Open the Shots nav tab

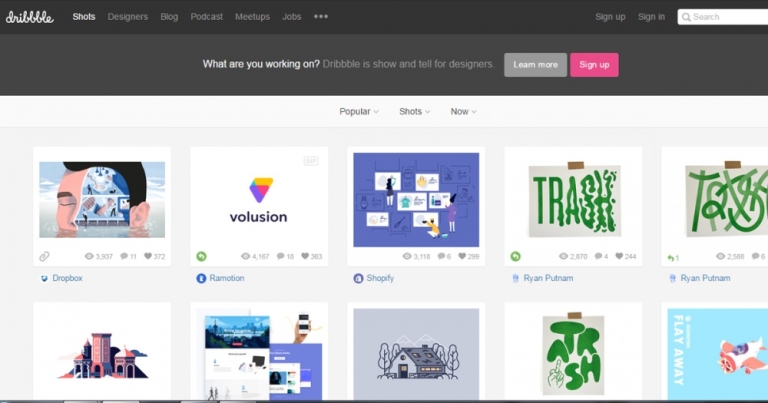84,17
